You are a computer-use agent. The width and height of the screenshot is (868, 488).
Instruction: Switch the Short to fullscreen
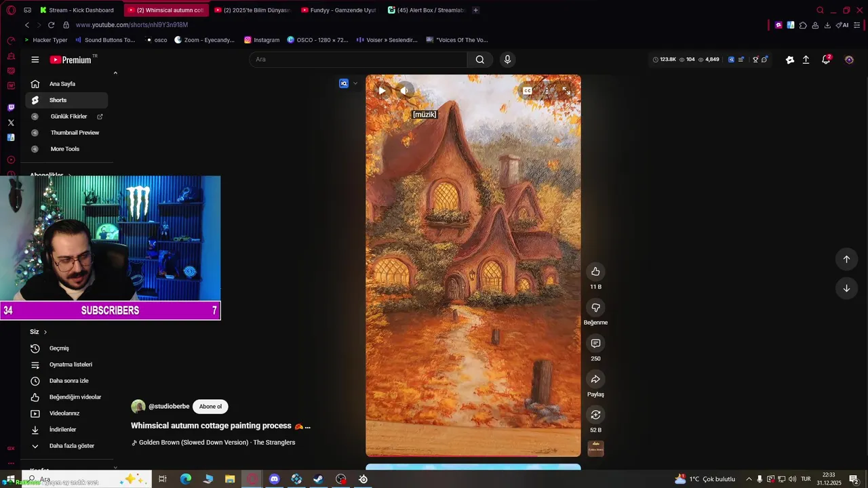click(x=566, y=91)
